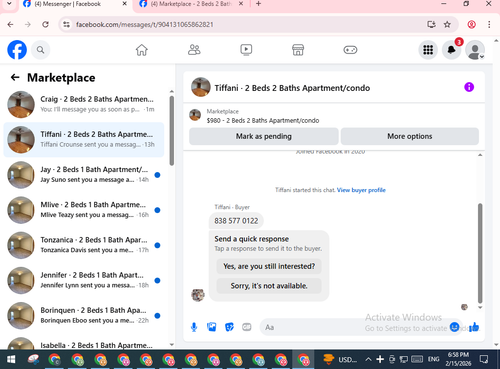This screenshot has height=369, width=500.
Task: Open the View buyer profile link
Action: coord(361,190)
